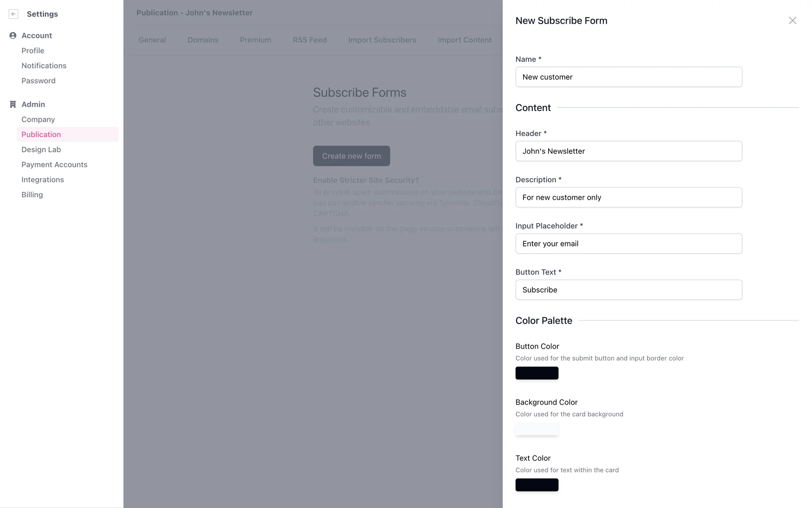Edit the Button Text field
812x508 pixels.
pos(628,290)
